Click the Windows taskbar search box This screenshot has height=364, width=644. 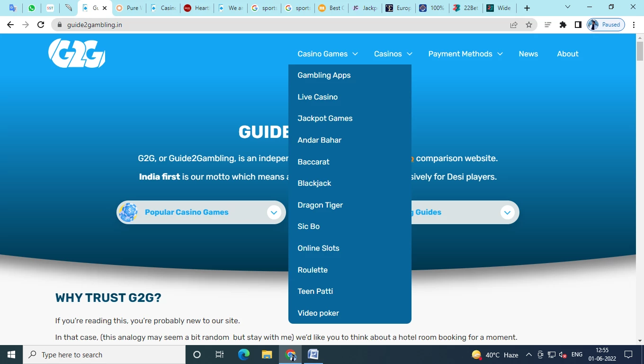tap(104, 355)
